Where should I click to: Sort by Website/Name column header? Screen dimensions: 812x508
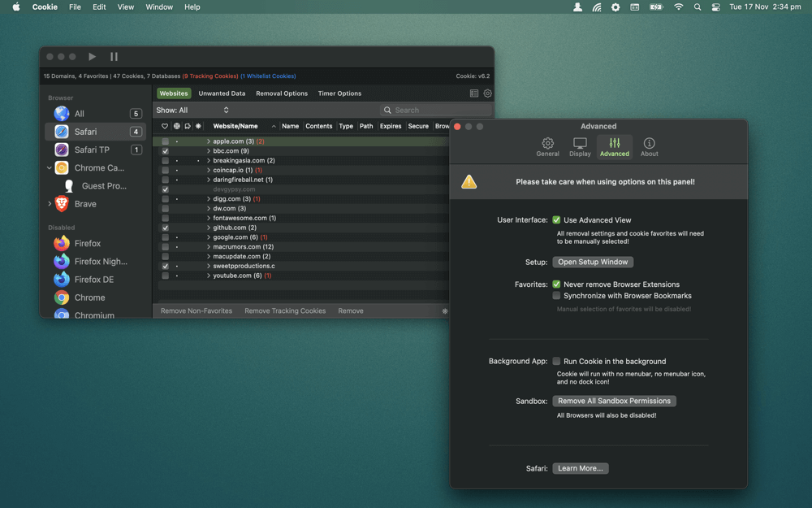[244, 126]
